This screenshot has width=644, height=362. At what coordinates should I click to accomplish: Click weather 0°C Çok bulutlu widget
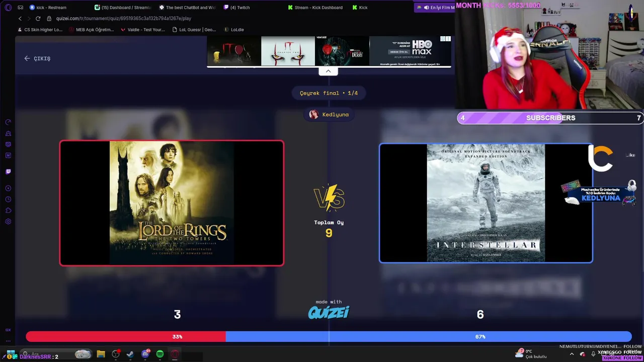point(531,354)
